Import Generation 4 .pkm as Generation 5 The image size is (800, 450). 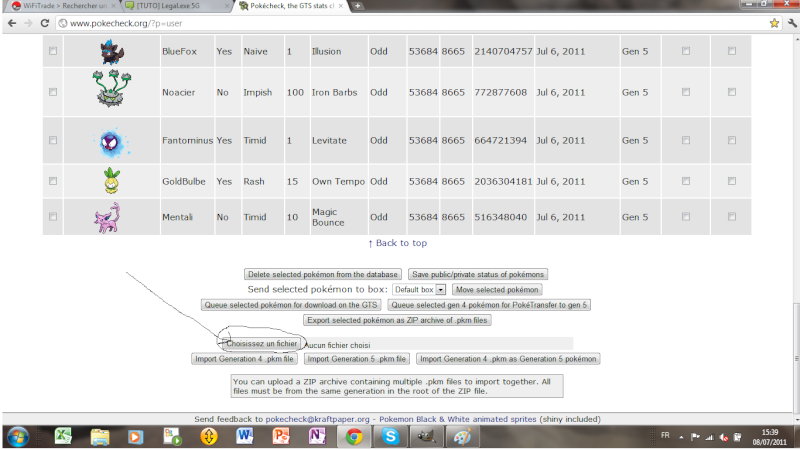tap(508, 359)
